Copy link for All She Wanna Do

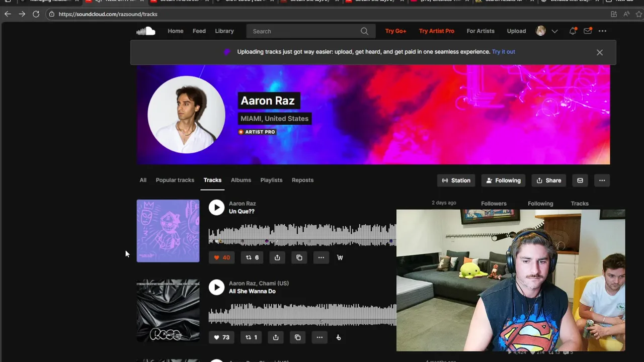(298, 337)
